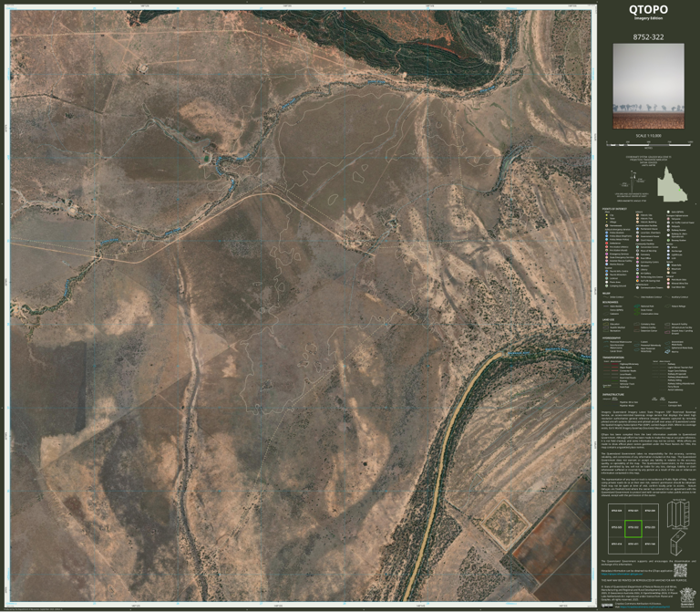The width and height of the screenshot is (700, 612).
Task: Select the BOUNDARIES legend heading
Action: pyautogui.click(x=611, y=303)
